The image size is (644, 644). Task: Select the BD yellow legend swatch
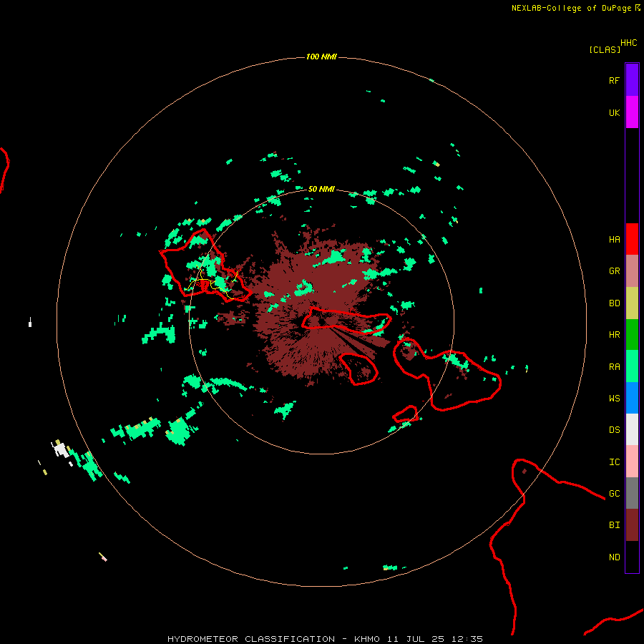pos(632,303)
